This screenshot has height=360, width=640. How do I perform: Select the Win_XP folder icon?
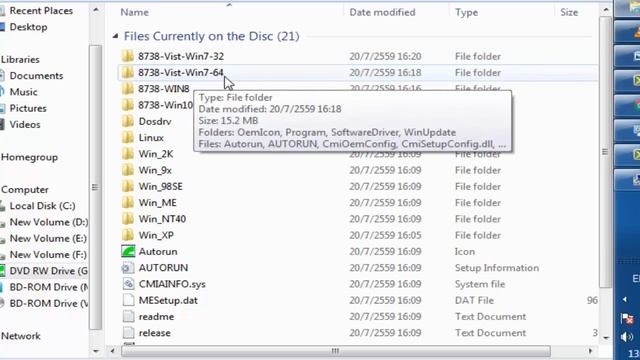click(x=128, y=235)
